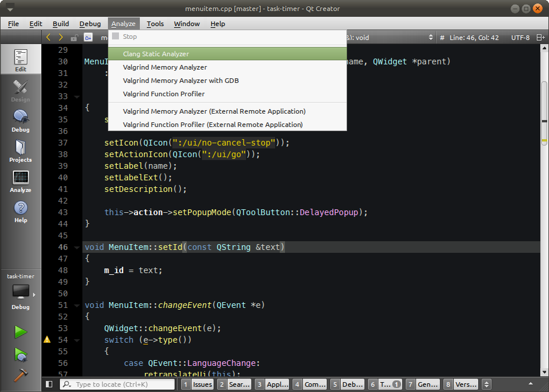
Task: Open the Compile Output pane number 4
Action: [x=309, y=384]
